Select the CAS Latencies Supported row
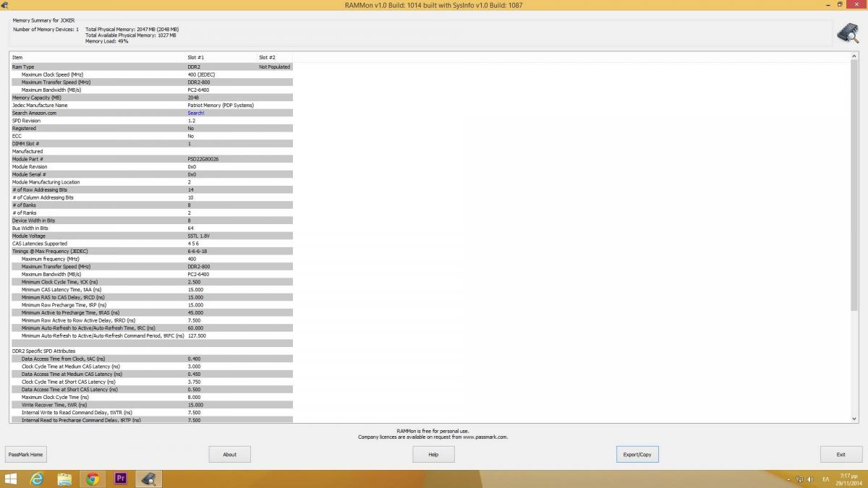This screenshot has width=868, height=488. [151, 244]
